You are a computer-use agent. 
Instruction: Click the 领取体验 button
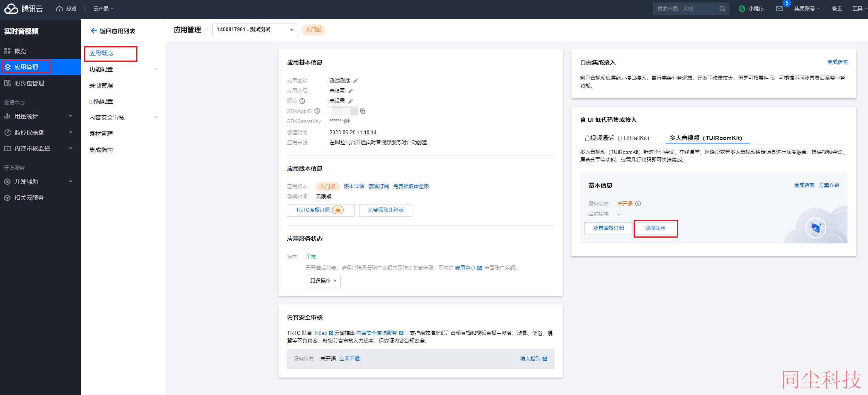pyautogui.click(x=655, y=228)
